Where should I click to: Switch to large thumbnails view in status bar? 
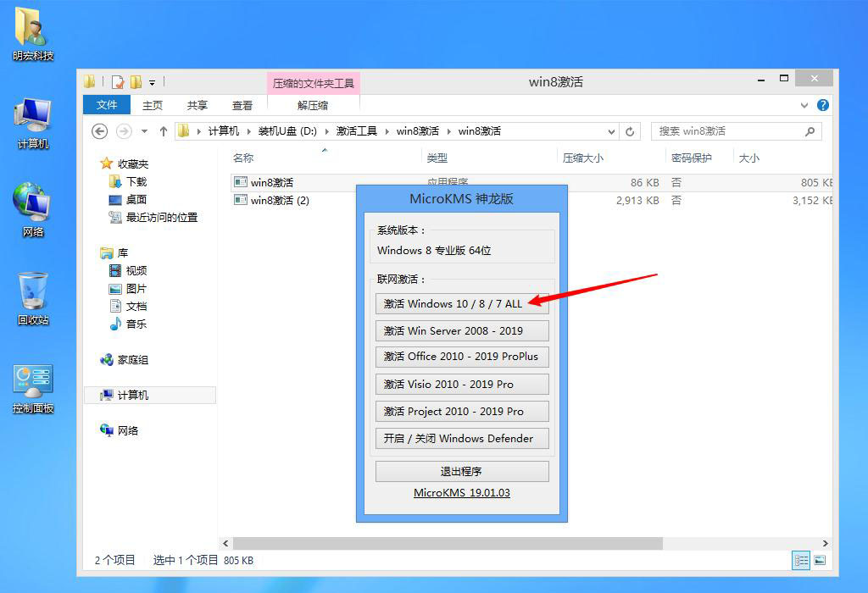820,560
